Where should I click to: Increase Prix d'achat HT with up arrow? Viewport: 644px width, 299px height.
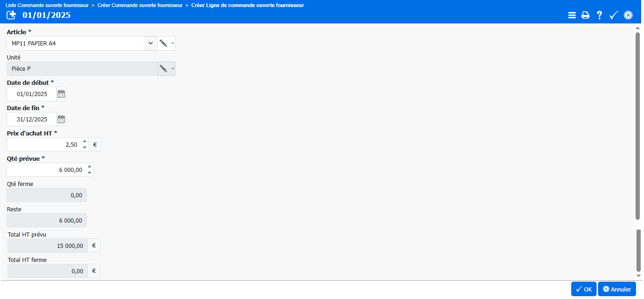[84, 142]
